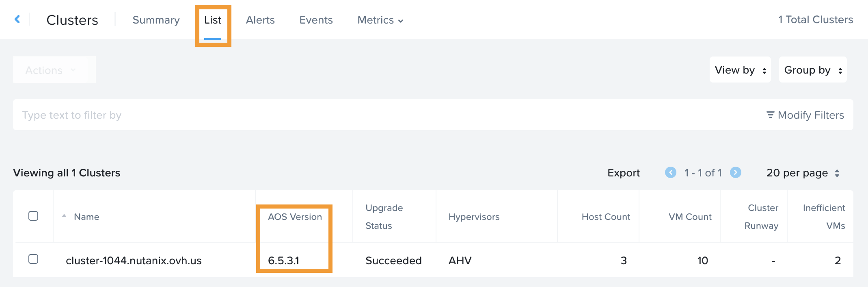Click the stepper arrows on 20 per page

pos(838,173)
